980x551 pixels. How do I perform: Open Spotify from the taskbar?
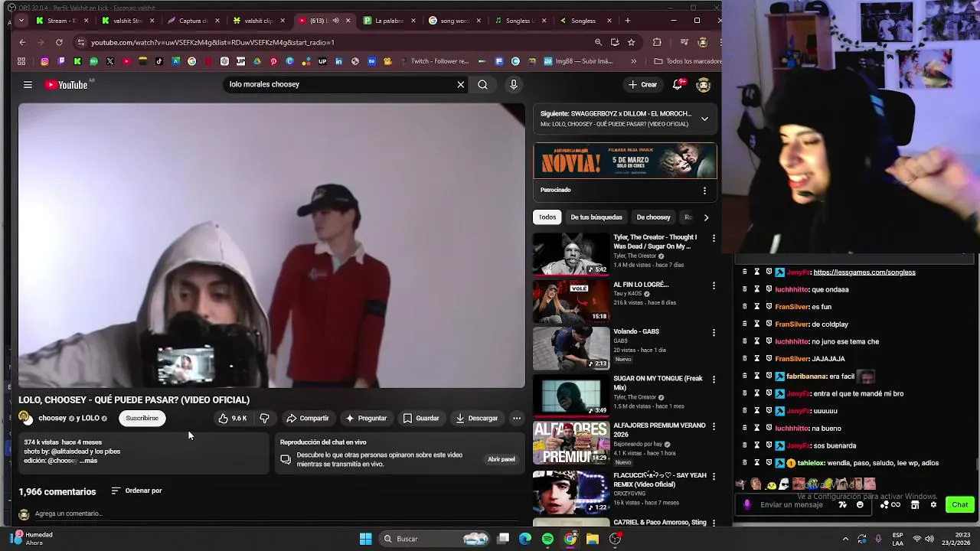(x=547, y=539)
